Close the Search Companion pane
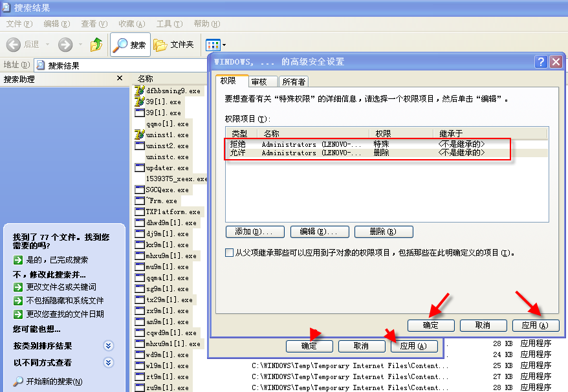Viewport: 568px width, 392px height. [x=120, y=78]
